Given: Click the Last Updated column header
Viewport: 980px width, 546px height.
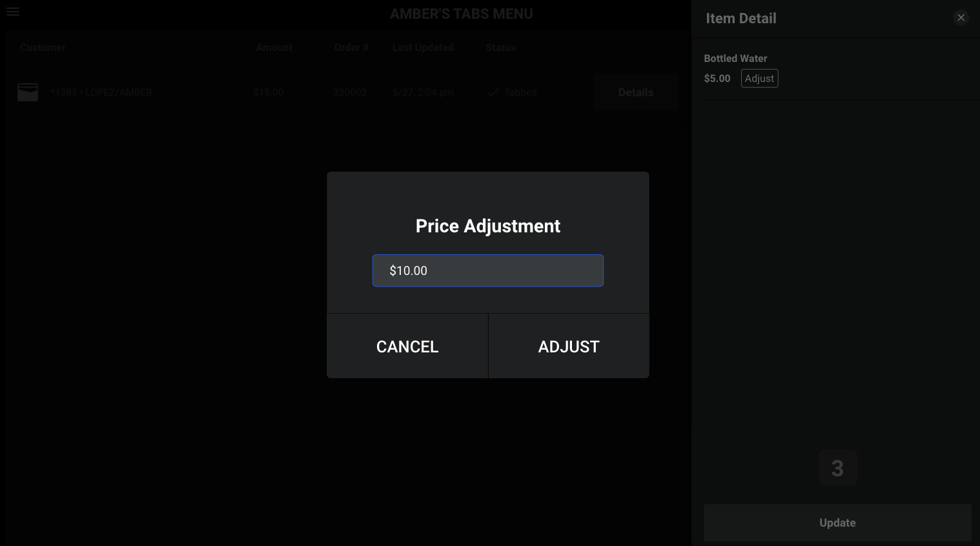Looking at the screenshot, I should [423, 47].
